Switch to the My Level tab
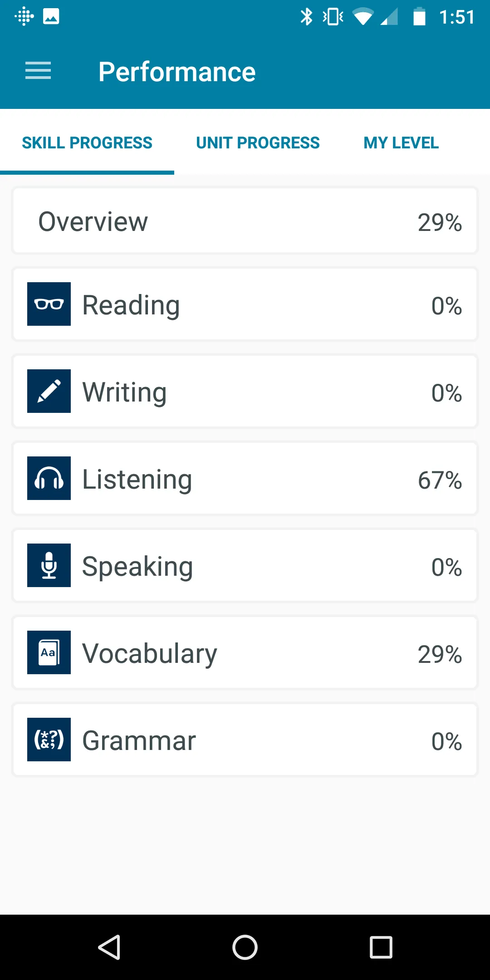Image resolution: width=490 pixels, height=980 pixels. click(x=401, y=143)
